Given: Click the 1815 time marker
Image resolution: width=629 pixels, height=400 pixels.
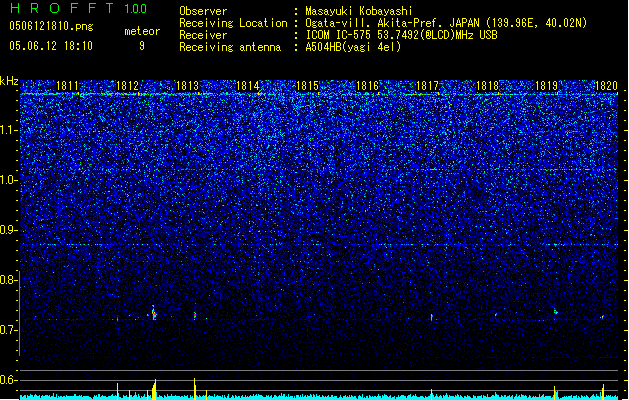Looking at the screenshot, I should [307, 86].
